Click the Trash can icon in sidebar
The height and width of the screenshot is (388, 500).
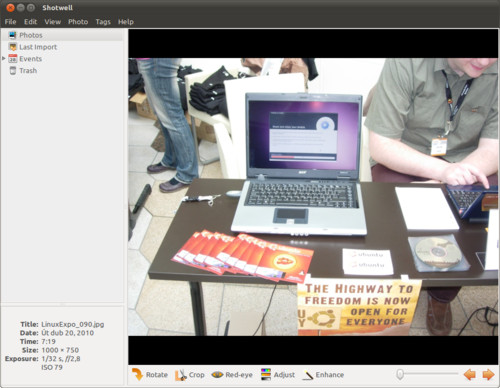pos(13,71)
